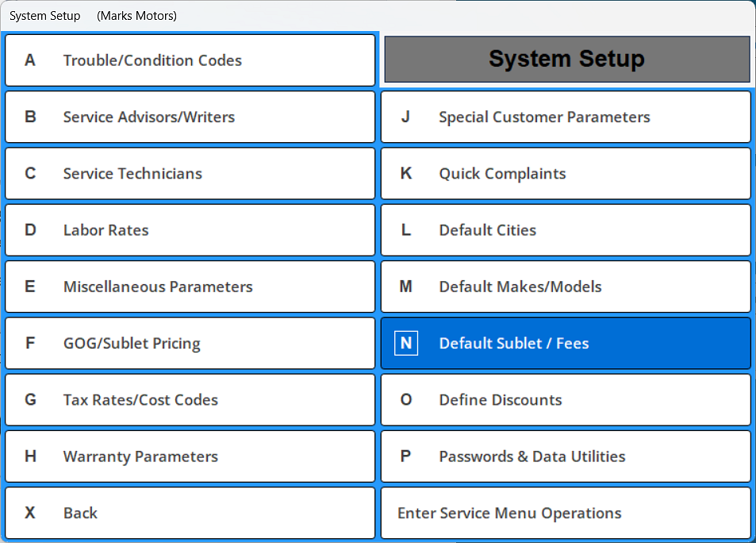
Task: Open Tax Rates/Cost Codes setup
Action: pyautogui.click(x=189, y=399)
